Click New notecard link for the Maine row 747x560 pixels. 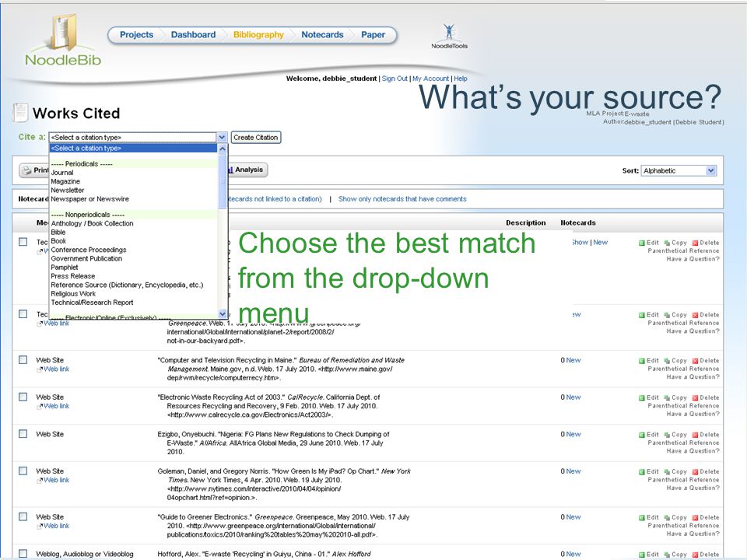[573, 360]
